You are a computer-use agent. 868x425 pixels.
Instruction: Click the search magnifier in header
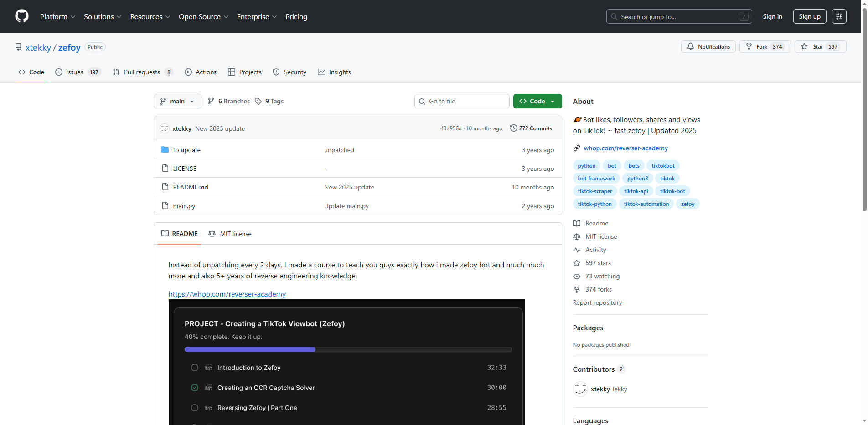(614, 16)
